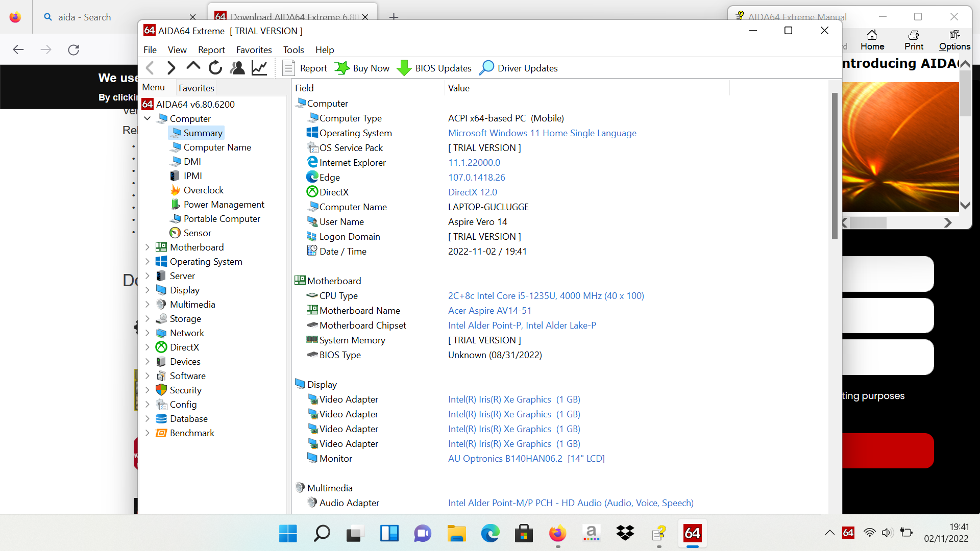Image resolution: width=980 pixels, height=551 pixels.
Task: Open Driver Updates from the toolbar
Action: click(x=519, y=68)
